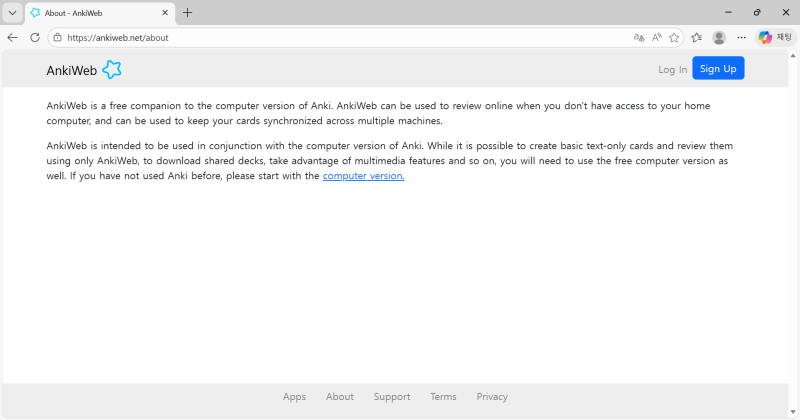Click the Sign Up button
Image resolution: width=800 pixels, height=420 pixels.
click(x=718, y=68)
